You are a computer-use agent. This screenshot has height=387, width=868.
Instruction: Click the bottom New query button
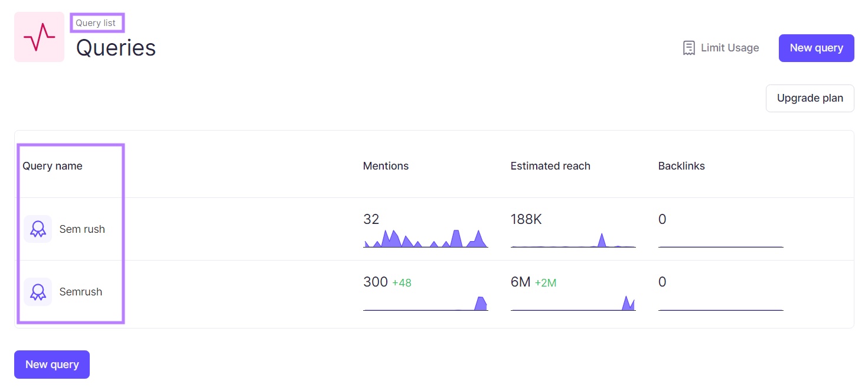pos(52,365)
